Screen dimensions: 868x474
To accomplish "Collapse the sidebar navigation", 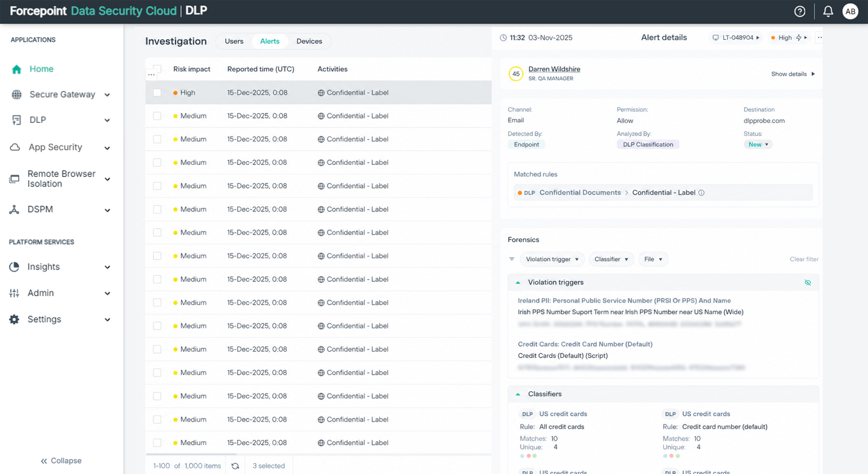I will coord(61,461).
